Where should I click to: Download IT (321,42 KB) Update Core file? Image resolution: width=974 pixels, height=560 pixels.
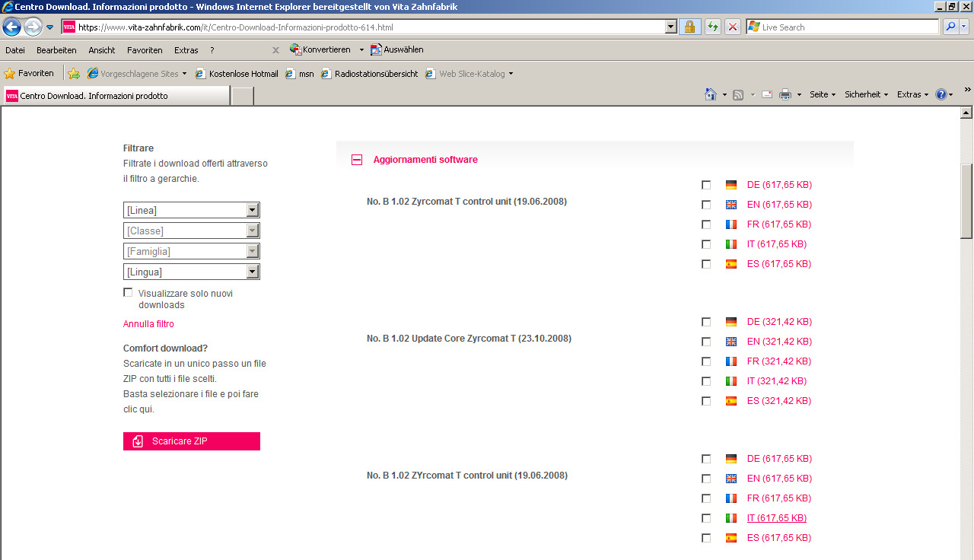pos(777,381)
